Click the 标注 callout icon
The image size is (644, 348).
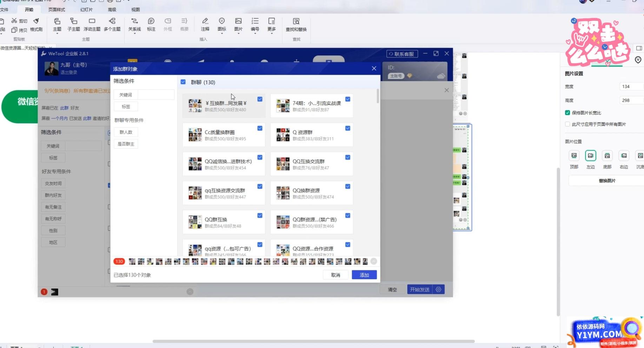click(151, 21)
